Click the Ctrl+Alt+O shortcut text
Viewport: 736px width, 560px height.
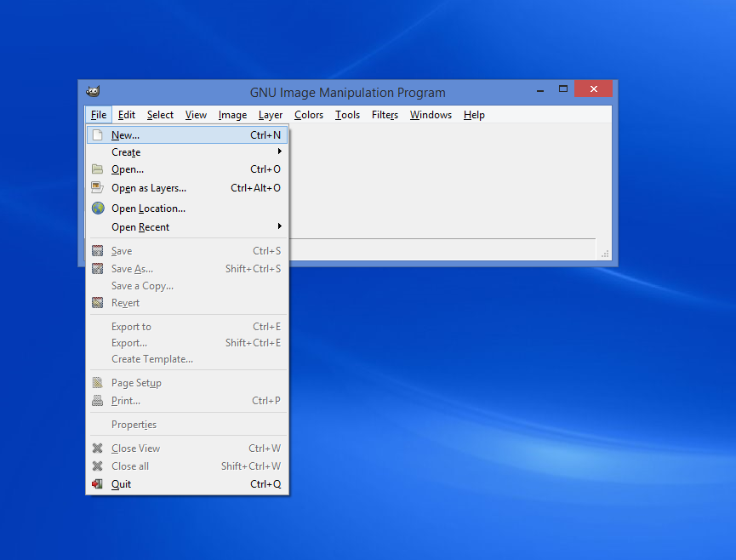tap(255, 188)
